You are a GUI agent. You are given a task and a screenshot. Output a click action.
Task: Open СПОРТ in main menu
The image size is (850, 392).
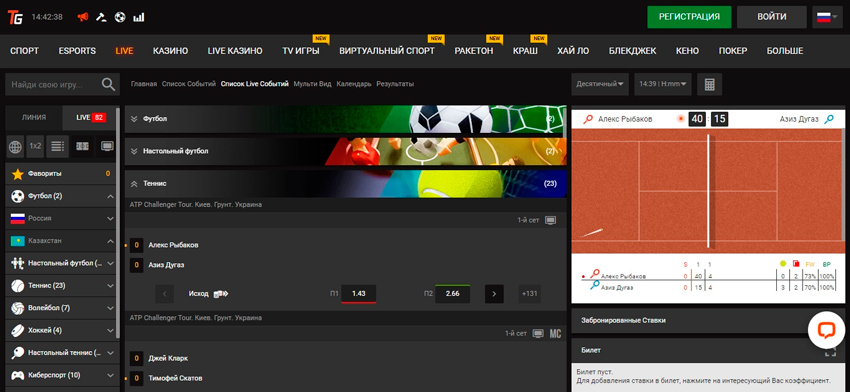click(24, 51)
